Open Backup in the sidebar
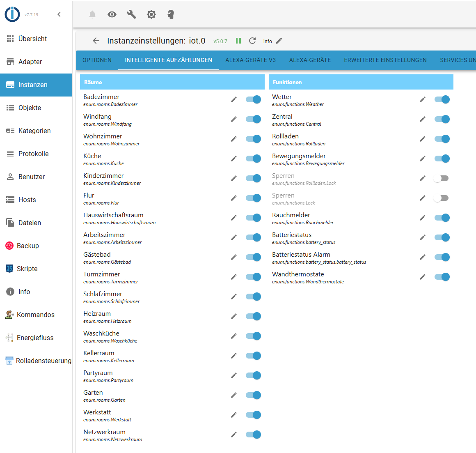The image size is (476, 453). [36, 246]
